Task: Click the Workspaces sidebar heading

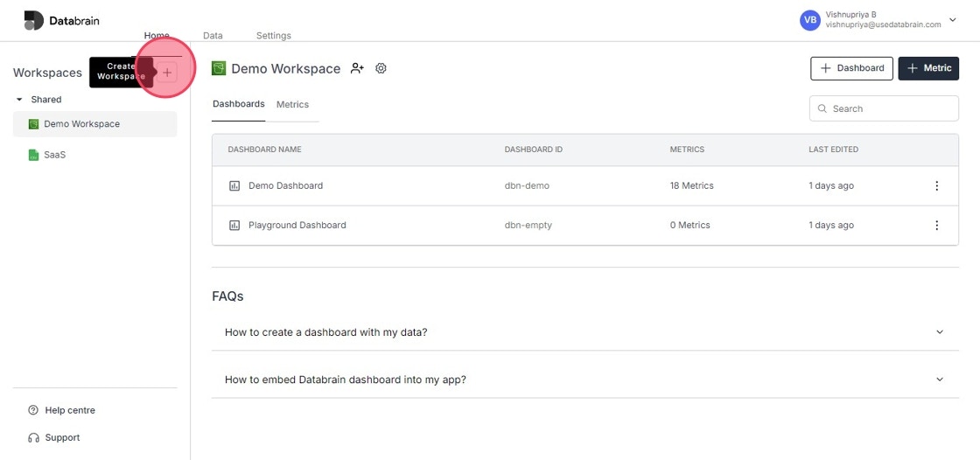Action: click(47, 73)
